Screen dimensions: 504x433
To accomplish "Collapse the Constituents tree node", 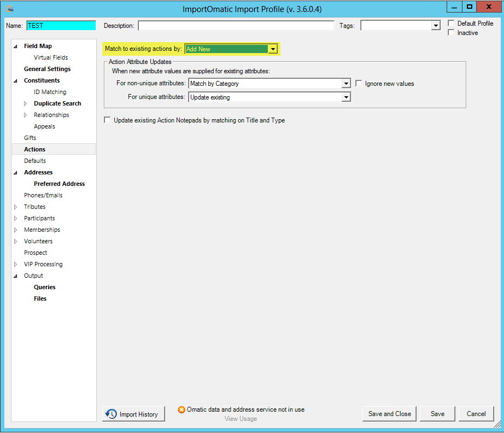I will click(15, 81).
